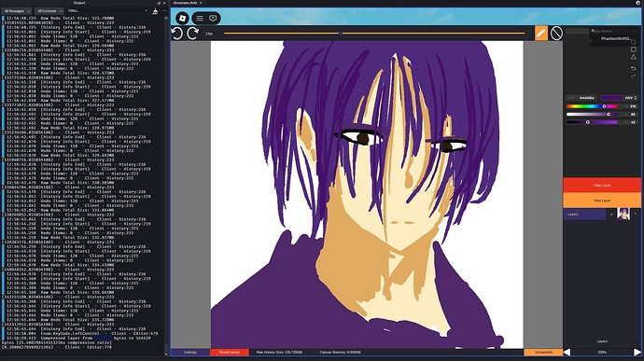Choose the circle shape tool
This screenshot has width=644, height=361.
tap(634, 42)
